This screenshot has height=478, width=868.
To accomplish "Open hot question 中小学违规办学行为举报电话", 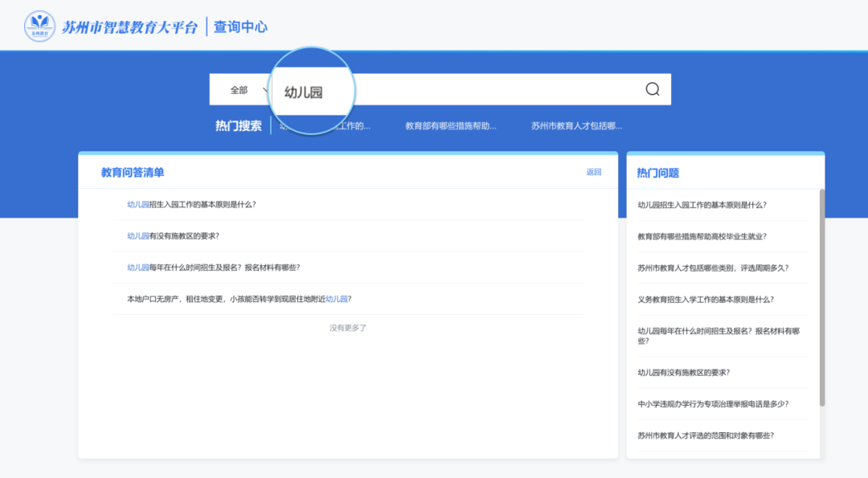I will (712, 403).
